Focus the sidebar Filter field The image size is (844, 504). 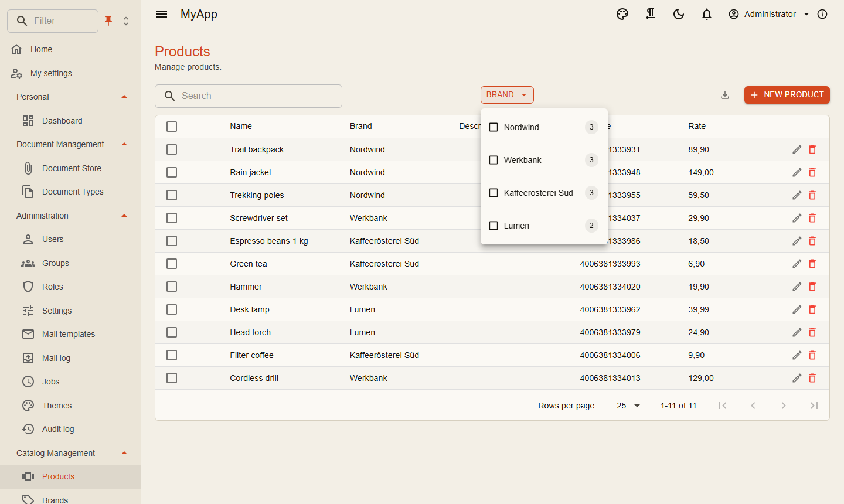tap(53, 21)
